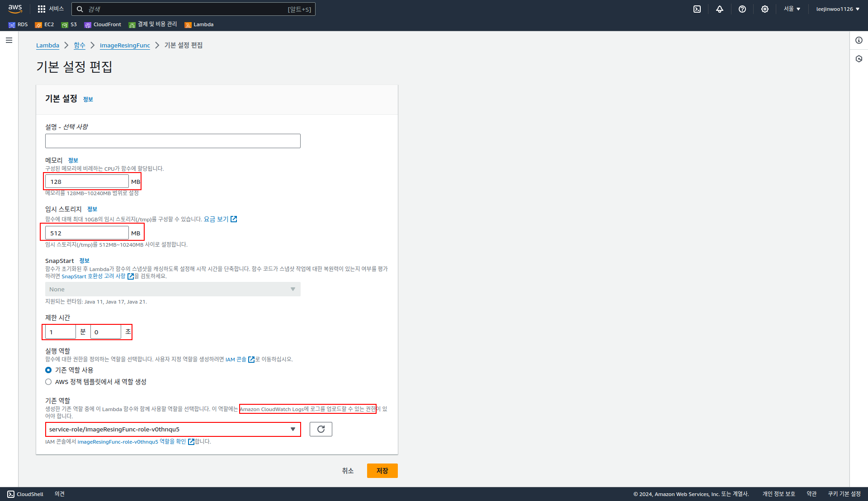Open the settings gear icon in header
This screenshot has width=868, height=501.
(765, 9)
